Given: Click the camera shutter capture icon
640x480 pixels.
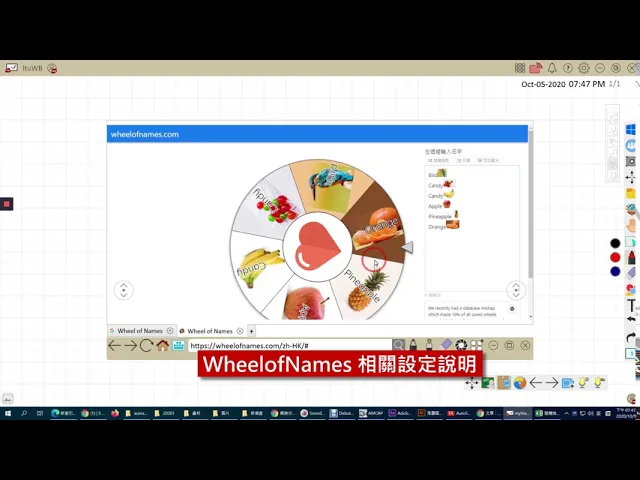Looking at the screenshot, I should click(x=461, y=345).
